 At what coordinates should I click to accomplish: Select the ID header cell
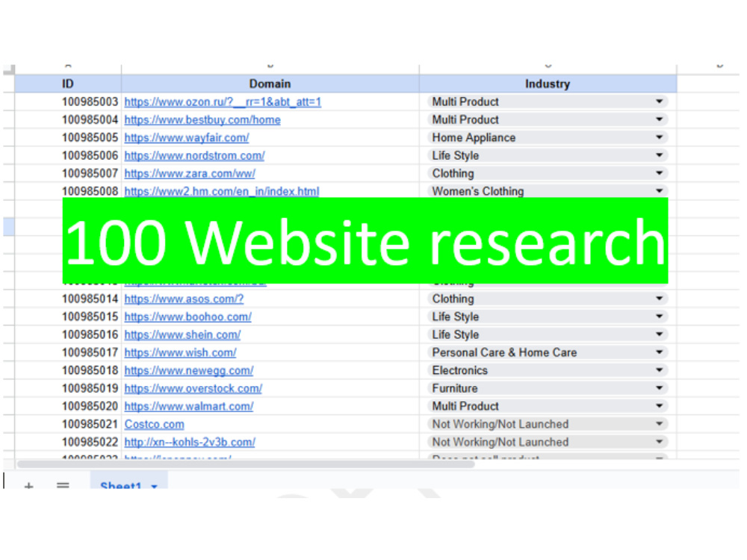coord(68,84)
